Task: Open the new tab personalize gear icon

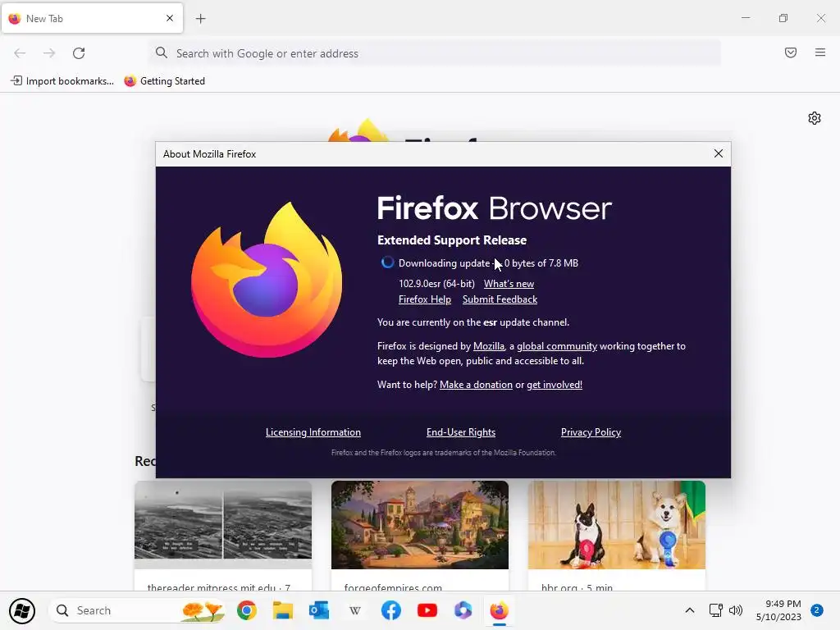Action: coord(815,118)
